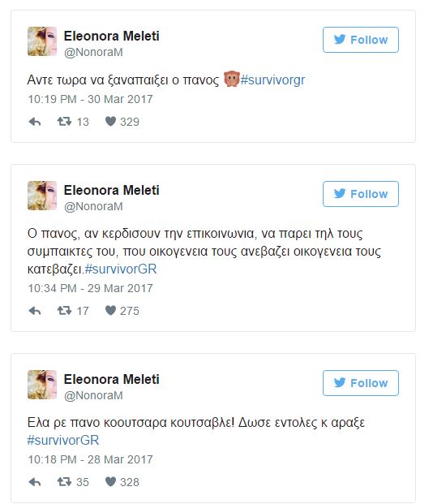Open the 10:19 PM - 30 Mar 2017 timestamp
446x504 pixels.
90,99
